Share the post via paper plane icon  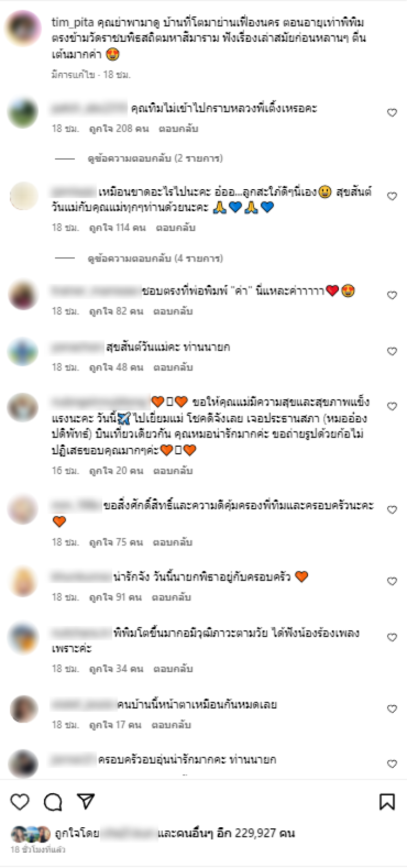click(x=86, y=801)
